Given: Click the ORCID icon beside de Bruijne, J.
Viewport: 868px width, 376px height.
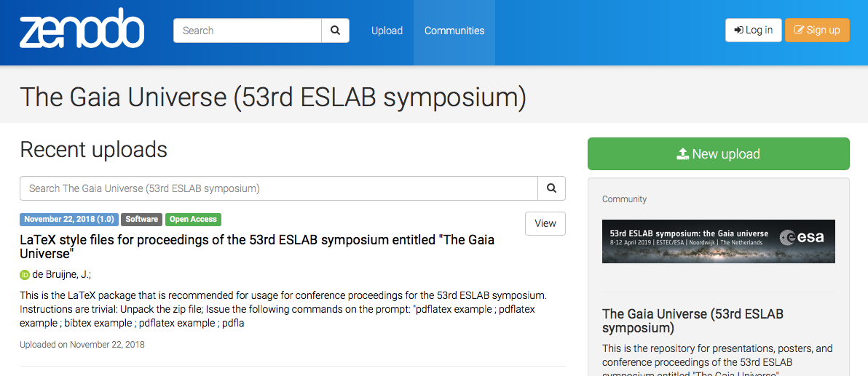Looking at the screenshot, I should point(24,275).
